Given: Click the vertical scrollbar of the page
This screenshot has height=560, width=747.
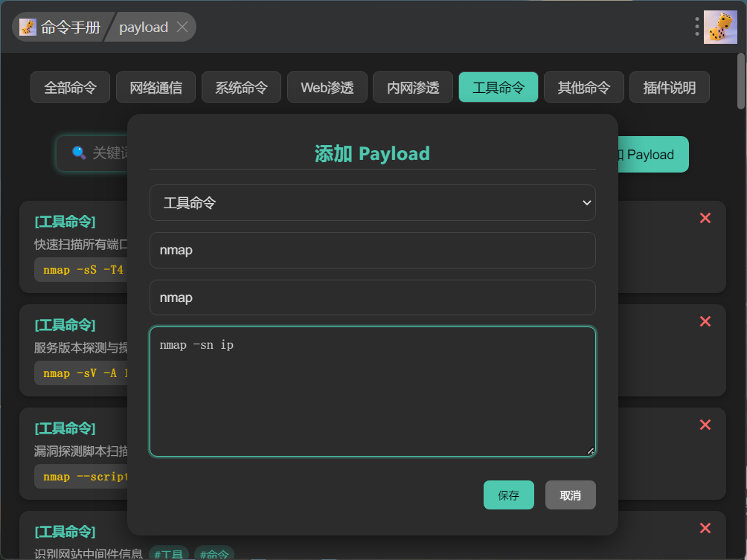Looking at the screenshot, I should click(741, 81).
